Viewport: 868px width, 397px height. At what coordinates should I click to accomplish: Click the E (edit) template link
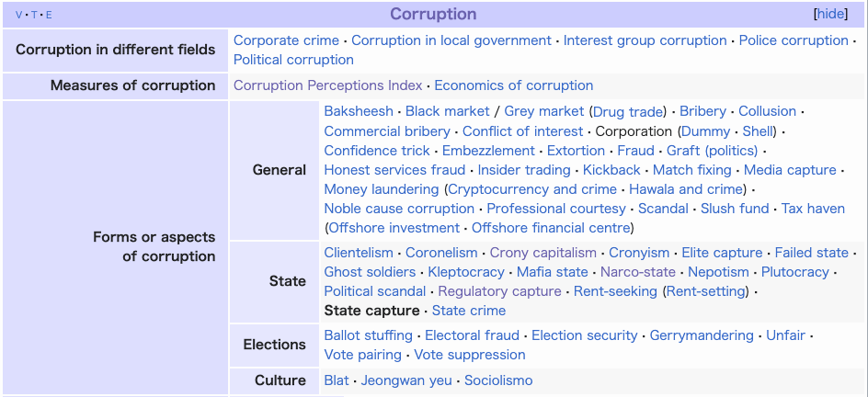pos(49,15)
